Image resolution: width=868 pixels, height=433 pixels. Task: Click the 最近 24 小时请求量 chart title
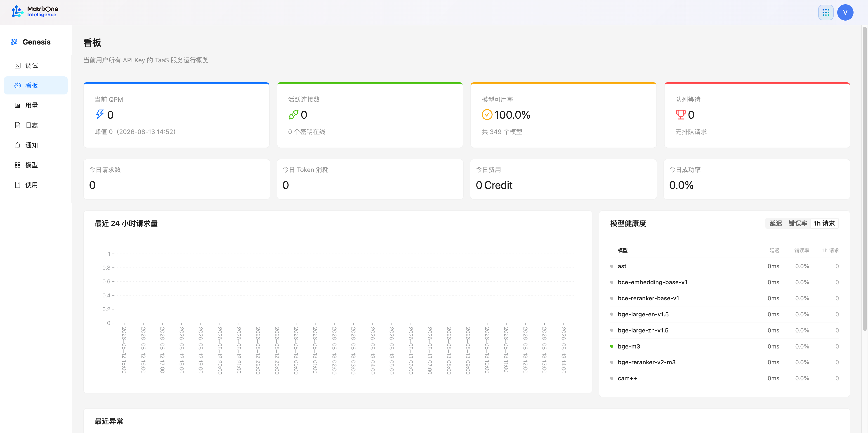[126, 224]
